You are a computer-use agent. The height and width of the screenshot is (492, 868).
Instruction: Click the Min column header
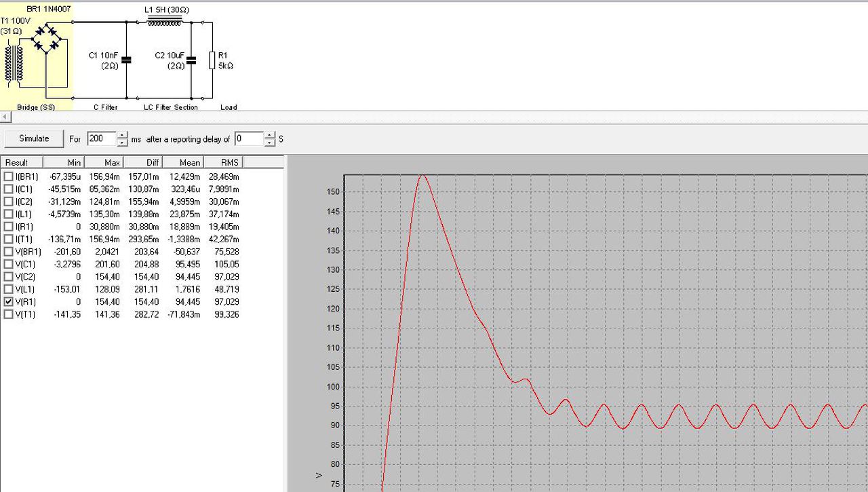tap(64, 162)
